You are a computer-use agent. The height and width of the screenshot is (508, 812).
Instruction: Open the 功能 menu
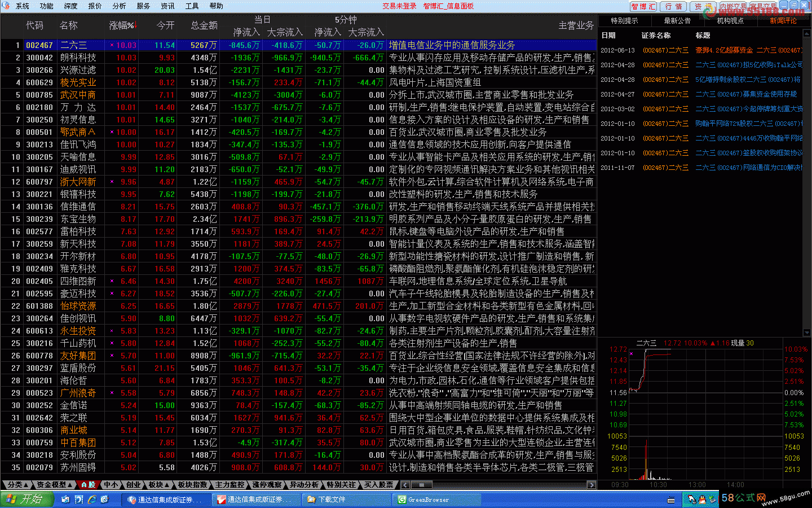click(47, 6)
